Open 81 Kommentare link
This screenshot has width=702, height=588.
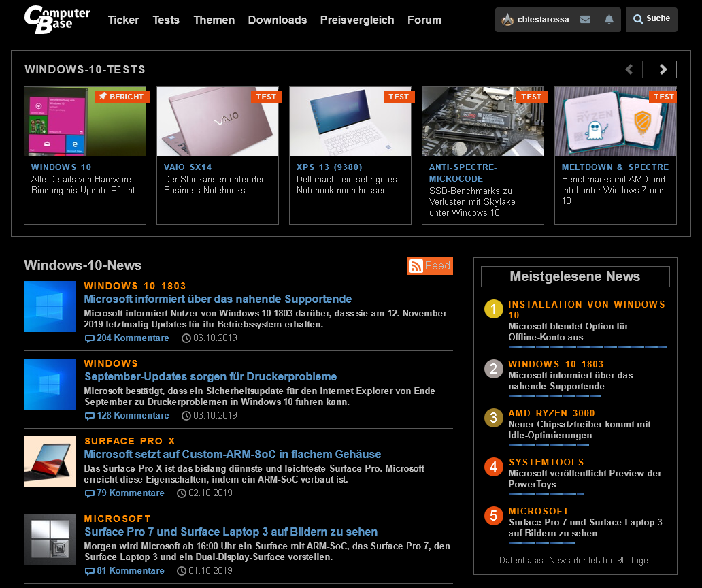click(131, 571)
